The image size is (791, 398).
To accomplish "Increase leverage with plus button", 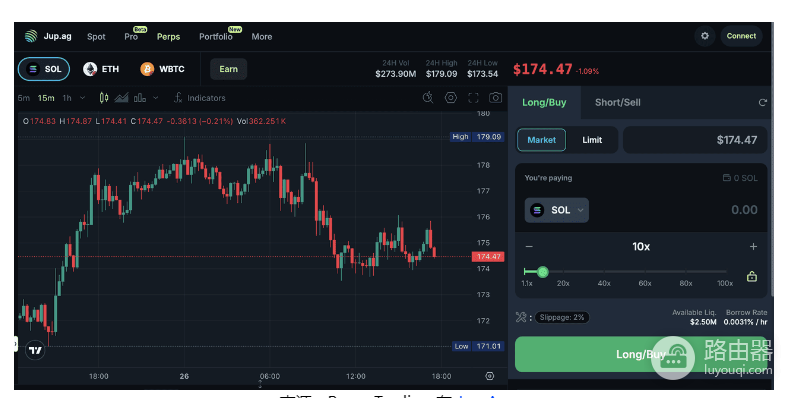I will [x=753, y=246].
